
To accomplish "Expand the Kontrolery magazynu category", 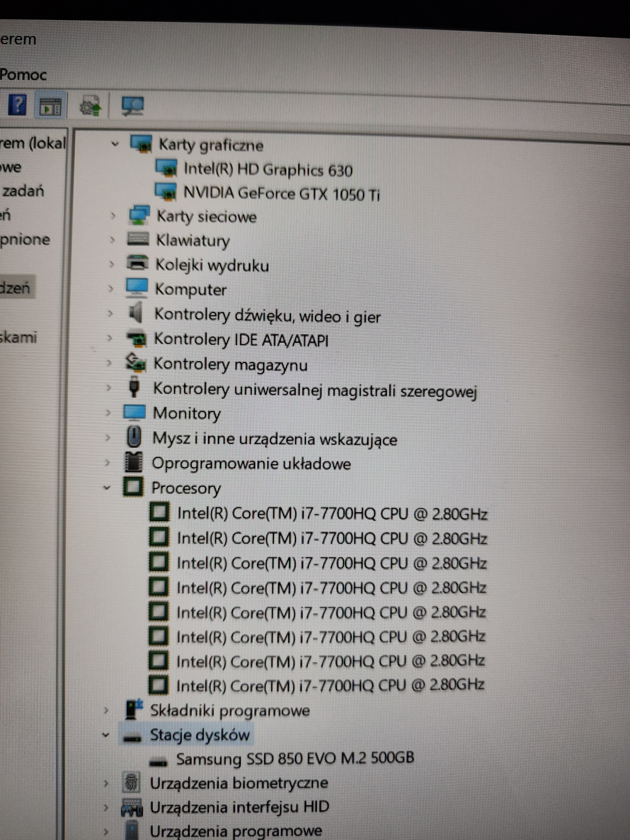I will [x=109, y=363].
